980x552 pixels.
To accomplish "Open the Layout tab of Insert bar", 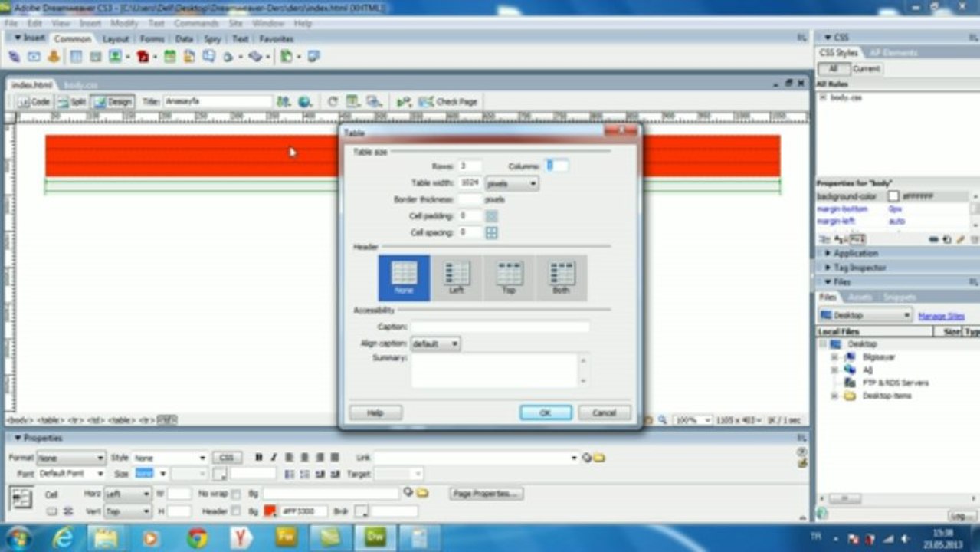I will (116, 38).
